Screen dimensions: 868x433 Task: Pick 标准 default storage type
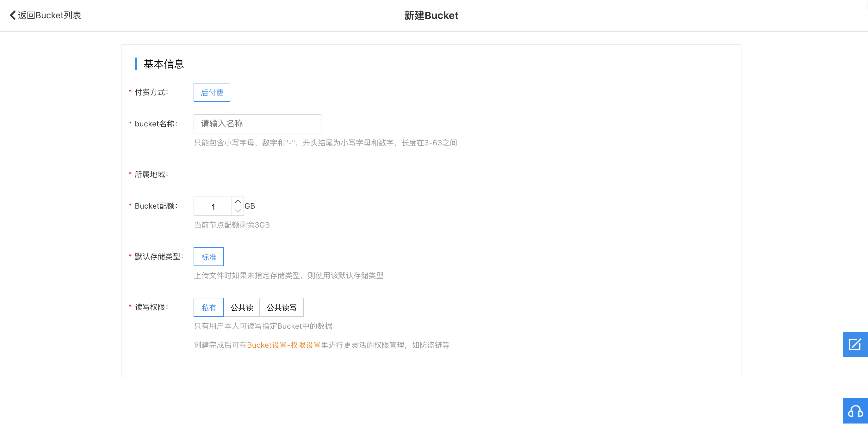(x=208, y=257)
